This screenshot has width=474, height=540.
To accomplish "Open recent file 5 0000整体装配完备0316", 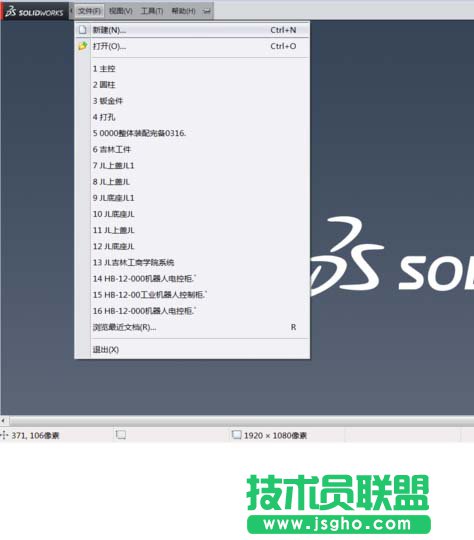I will (192, 133).
